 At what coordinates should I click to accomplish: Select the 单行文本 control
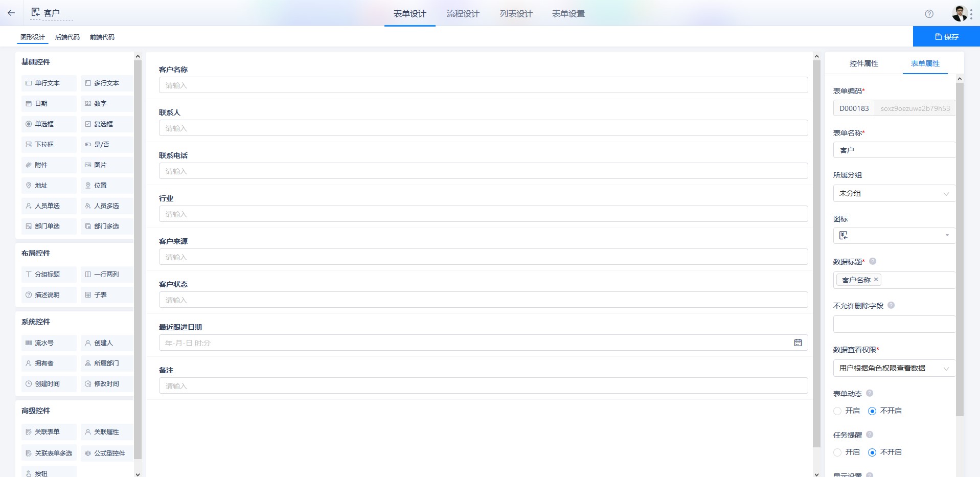pyautogui.click(x=49, y=83)
